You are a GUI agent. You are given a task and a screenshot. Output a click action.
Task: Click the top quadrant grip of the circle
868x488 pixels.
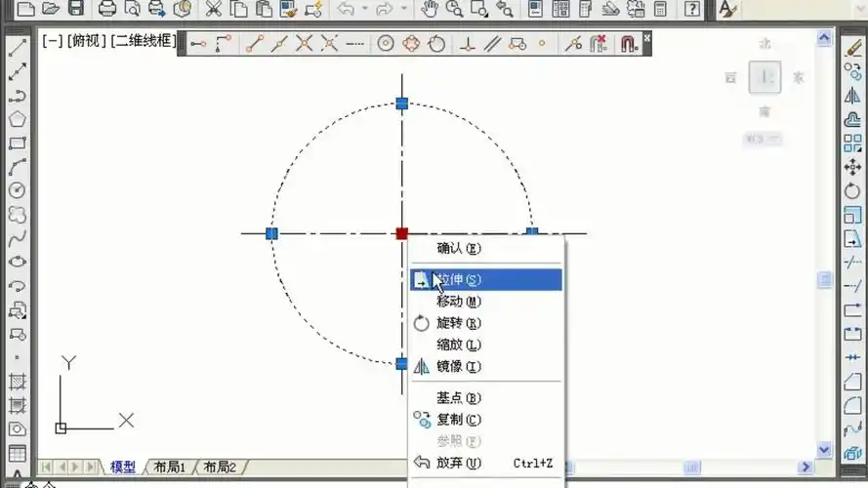(402, 103)
